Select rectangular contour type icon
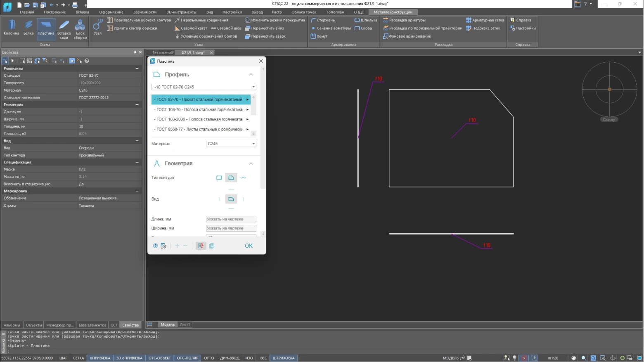Image resolution: width=644 pixels, height=362 pixels. (219, 177)
